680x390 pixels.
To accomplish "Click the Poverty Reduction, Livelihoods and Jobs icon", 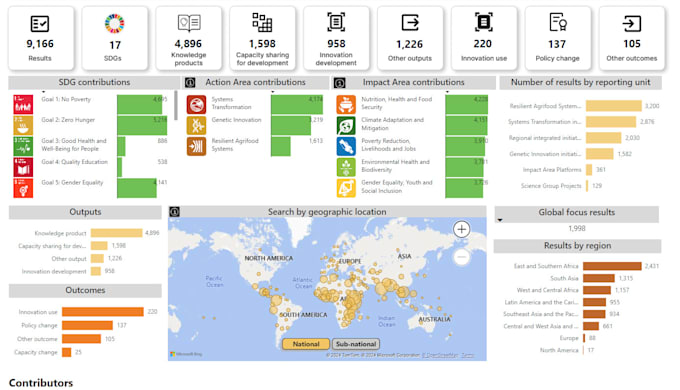I will [x=346, y=146].
